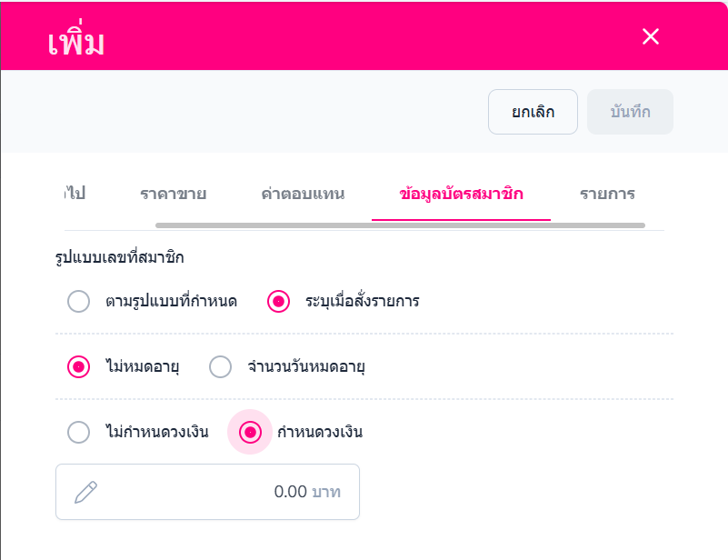Click the horizontal tab scrollbar
The image size is (728, 560).
400,225
